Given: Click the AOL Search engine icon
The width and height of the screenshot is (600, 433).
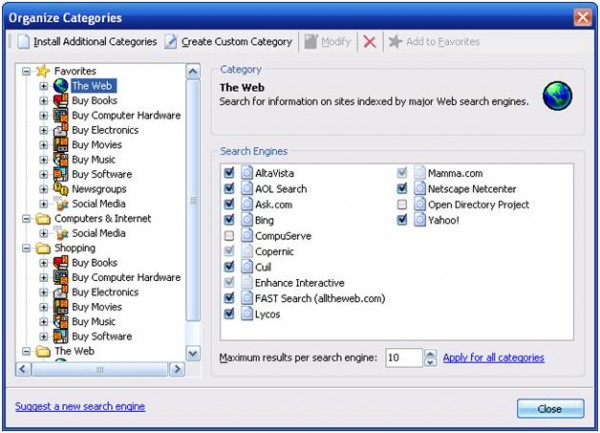Looking at the screenshot, I should coord(247,189).
